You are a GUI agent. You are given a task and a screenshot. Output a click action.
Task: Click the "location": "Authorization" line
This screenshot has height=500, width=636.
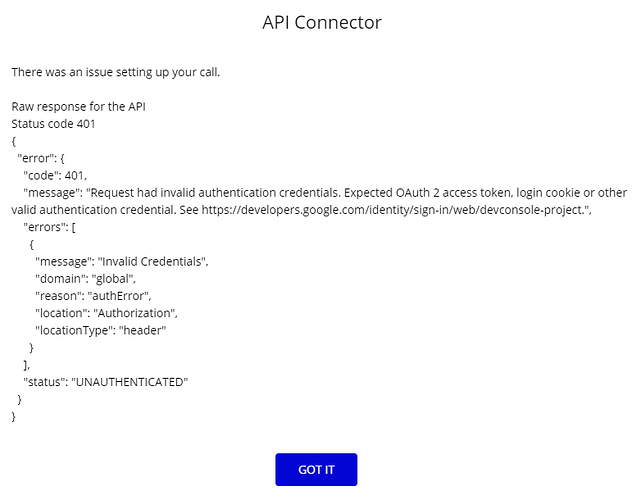click(106, 313)
